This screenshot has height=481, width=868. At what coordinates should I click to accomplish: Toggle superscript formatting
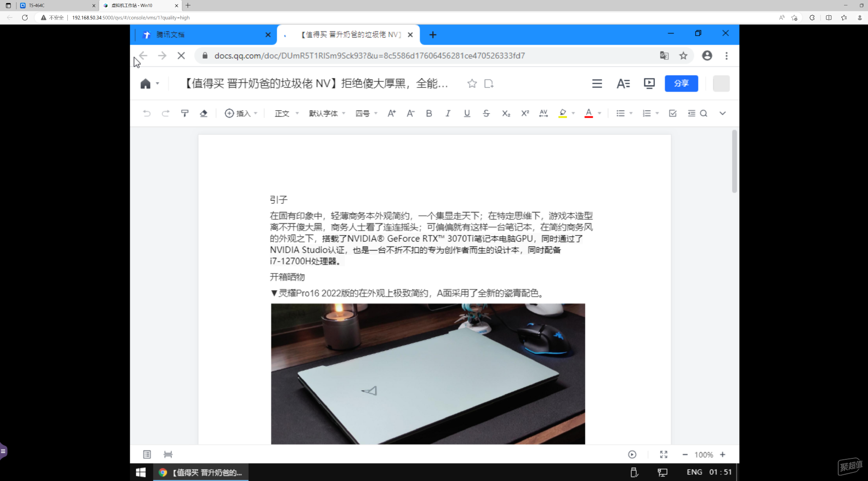pyautogui.click(x=525, y=113)
